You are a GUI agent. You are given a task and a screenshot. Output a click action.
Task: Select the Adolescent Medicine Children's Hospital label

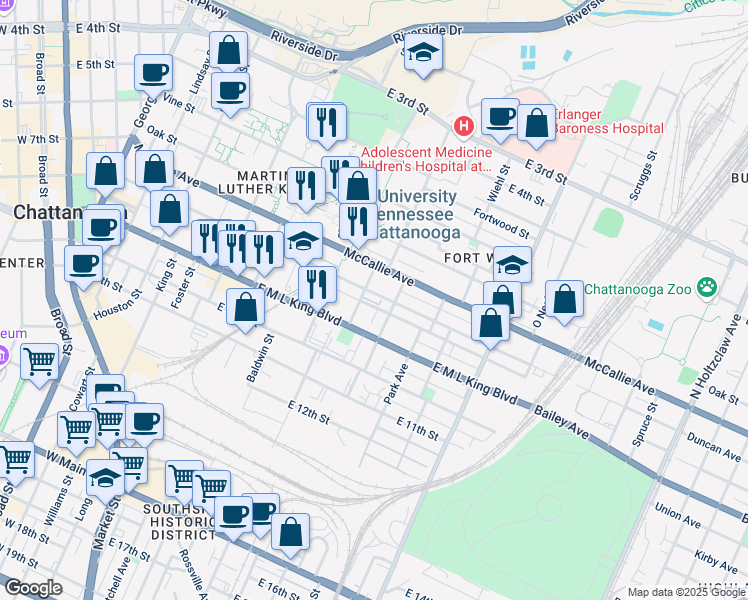pos(426,159)
